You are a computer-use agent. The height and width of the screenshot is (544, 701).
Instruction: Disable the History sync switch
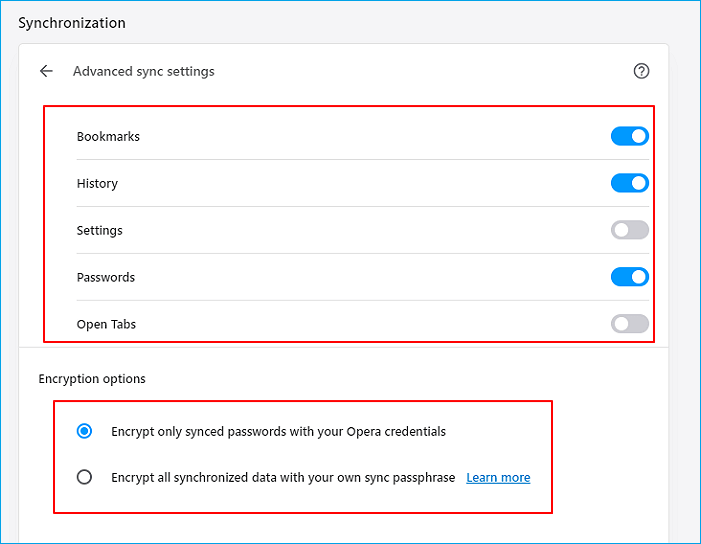(629, 183)
